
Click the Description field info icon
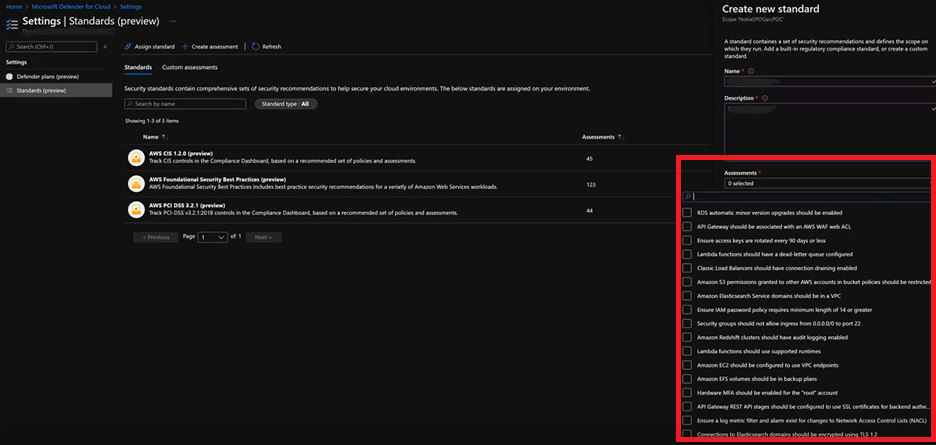coord(765,98)
